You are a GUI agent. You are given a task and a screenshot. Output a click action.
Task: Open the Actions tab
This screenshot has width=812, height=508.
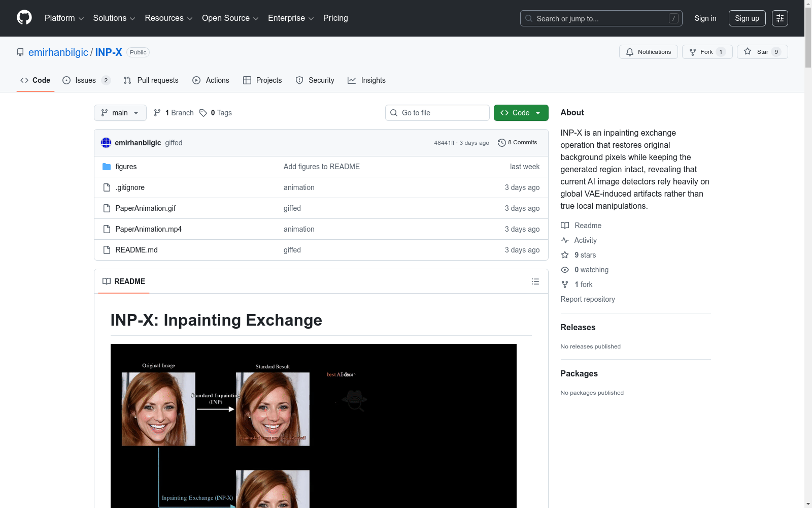(211, 80)
